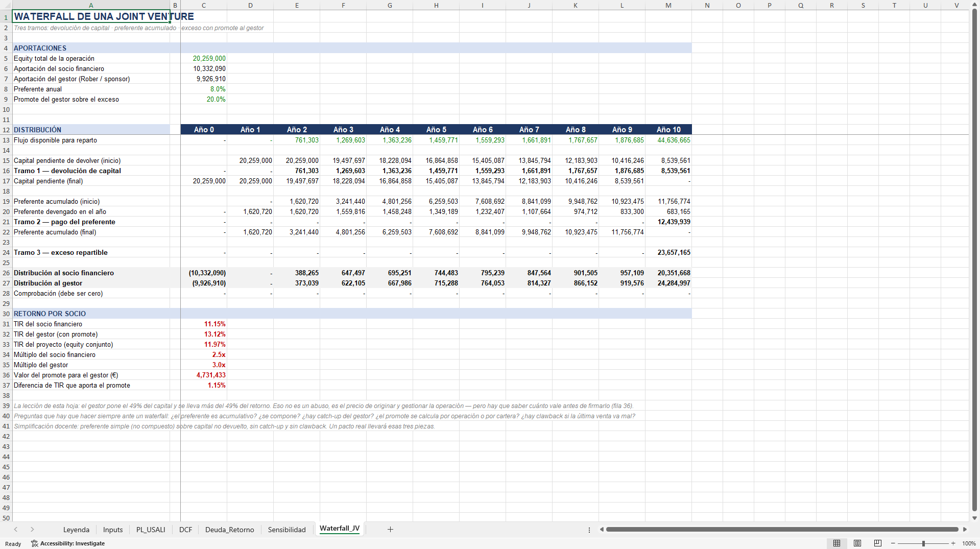
Task: Switch to Normal view in status bar
Action: tap(836, 543)
